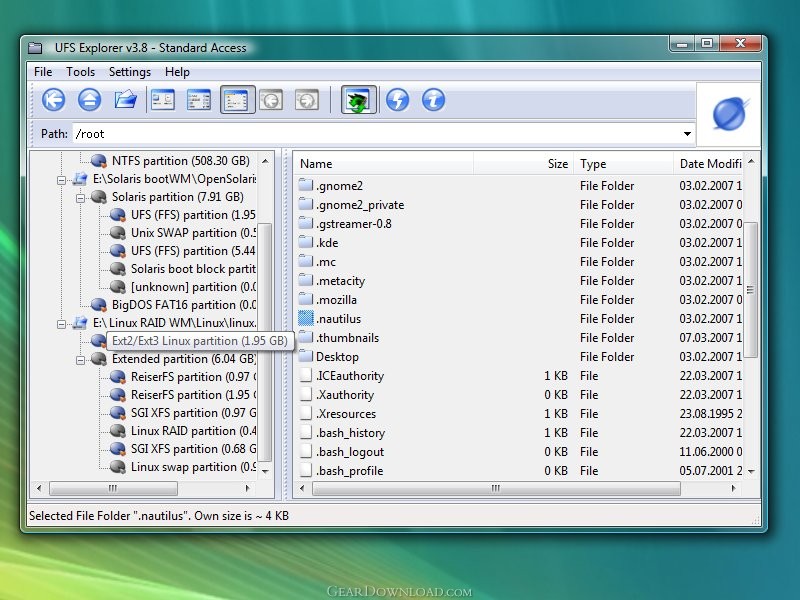Click drive icon beside E:\Linux RAID WM
This screenshot has height=600, width=800.
(80, 323)
